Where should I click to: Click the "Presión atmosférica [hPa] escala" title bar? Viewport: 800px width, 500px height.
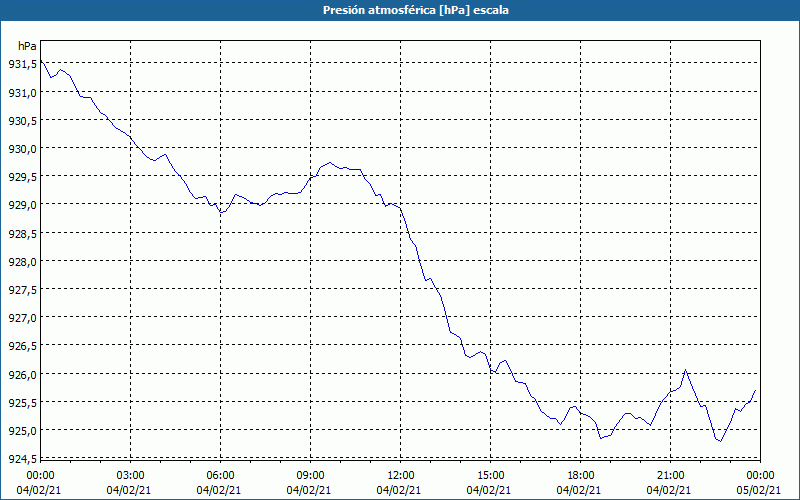click(400, 10)
